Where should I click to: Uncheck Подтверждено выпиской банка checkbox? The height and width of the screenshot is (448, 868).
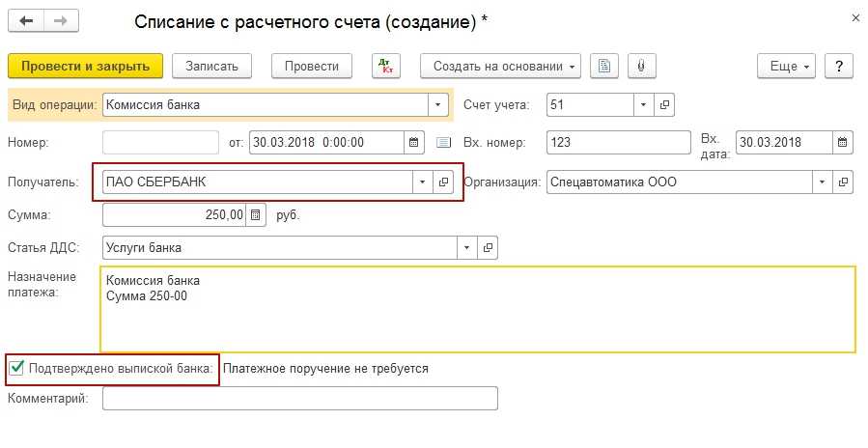(16, 367)
